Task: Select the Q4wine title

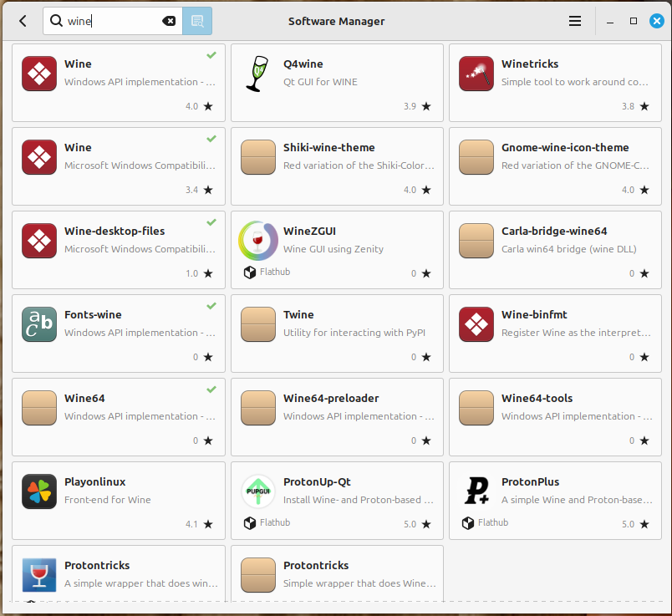Action: click(x=303, y=64)
